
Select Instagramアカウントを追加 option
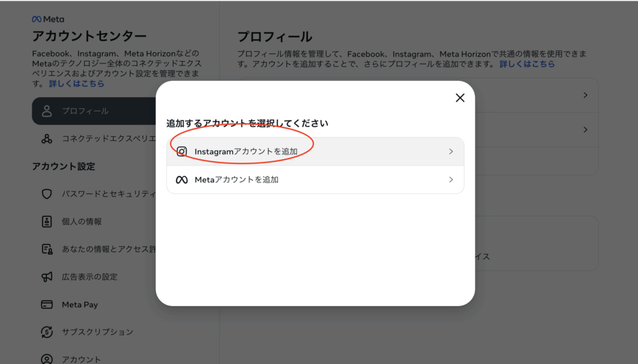(246, 151)
